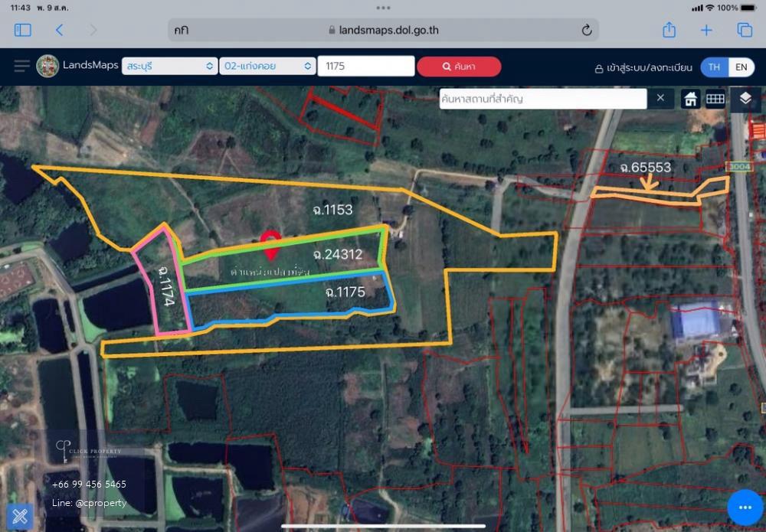Select parcel label ฉ.65553

click(x=645, y=168)
